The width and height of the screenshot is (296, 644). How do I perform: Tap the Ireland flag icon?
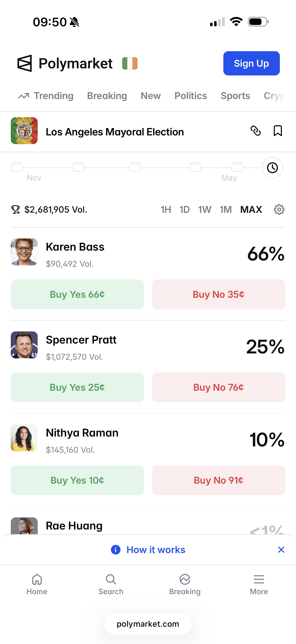130,63
